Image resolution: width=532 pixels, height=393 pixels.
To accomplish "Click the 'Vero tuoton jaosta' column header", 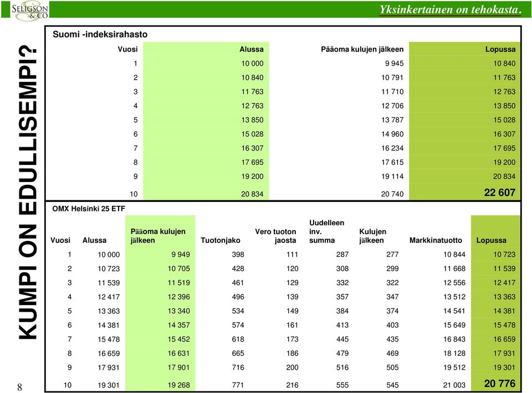I will [275, 236].
